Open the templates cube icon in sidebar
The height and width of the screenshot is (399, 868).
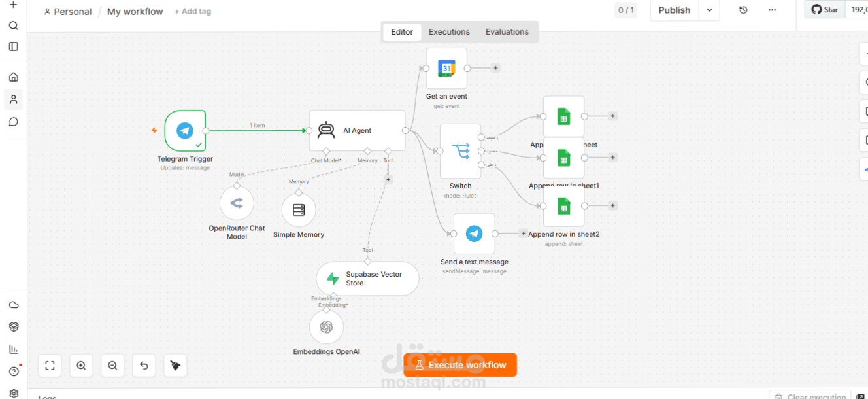[13, 327]
